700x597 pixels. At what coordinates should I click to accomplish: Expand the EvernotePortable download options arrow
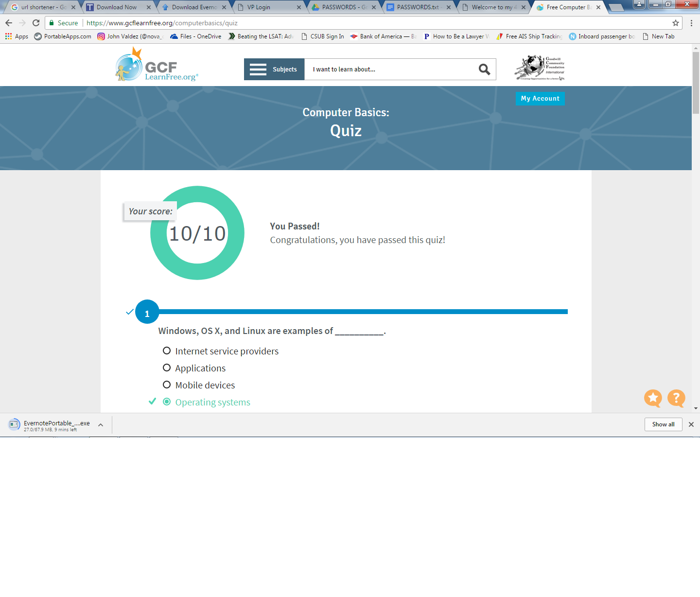101,425
